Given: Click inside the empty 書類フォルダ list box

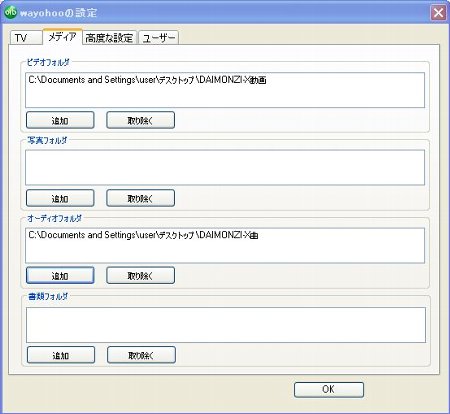Looking at the screenshot, I should coord(226,325).
